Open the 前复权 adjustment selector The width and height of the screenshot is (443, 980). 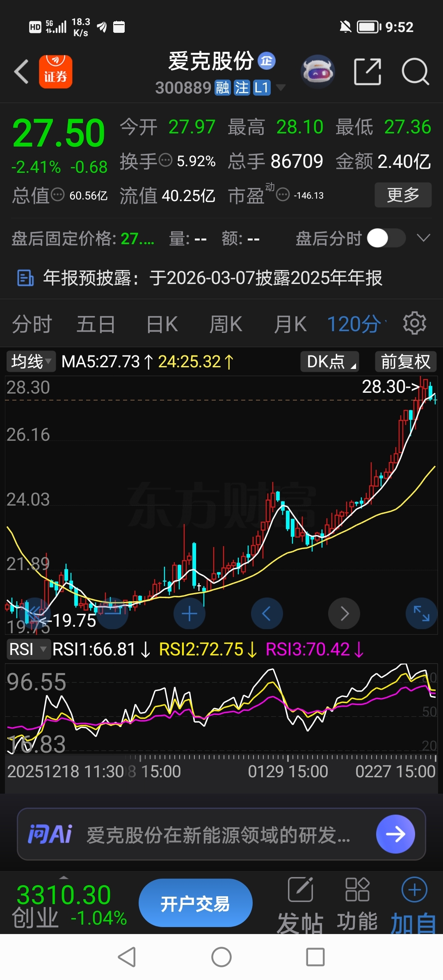[x=406, y=362]
